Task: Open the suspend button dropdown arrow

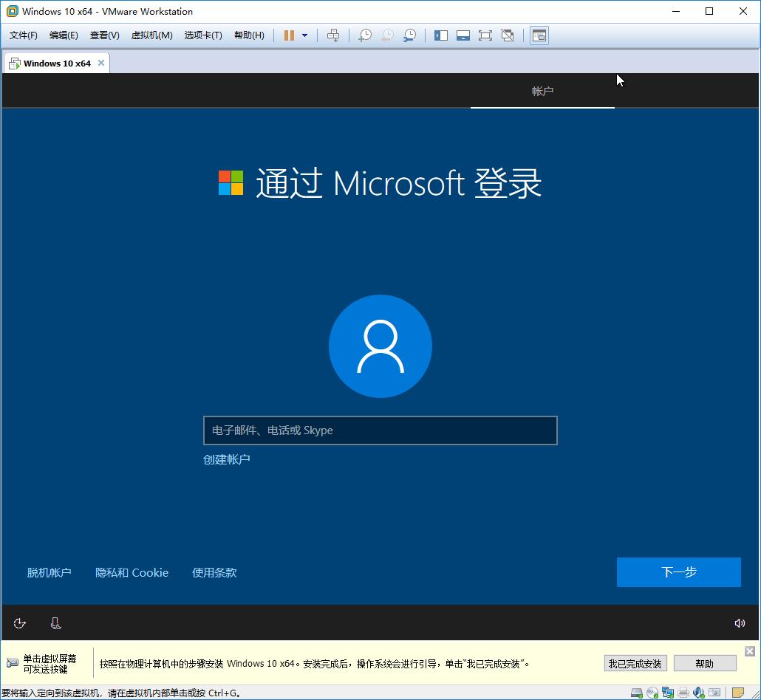Action: [x=305, y=35]
